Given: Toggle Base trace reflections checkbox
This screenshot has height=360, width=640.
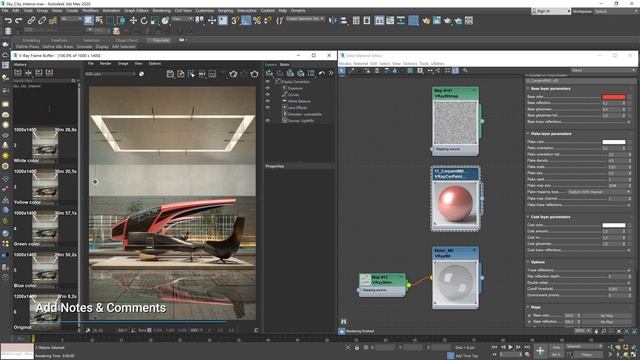Looking at the screenshot, I should tap(629, 122).
